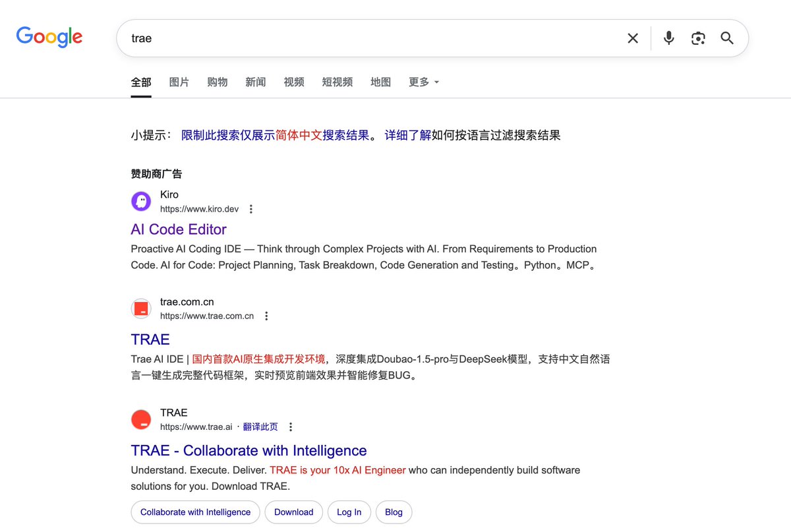Click the Kiro favicon in the ad
The width and height of the screenshot is (791, 532).
[141, 201]
